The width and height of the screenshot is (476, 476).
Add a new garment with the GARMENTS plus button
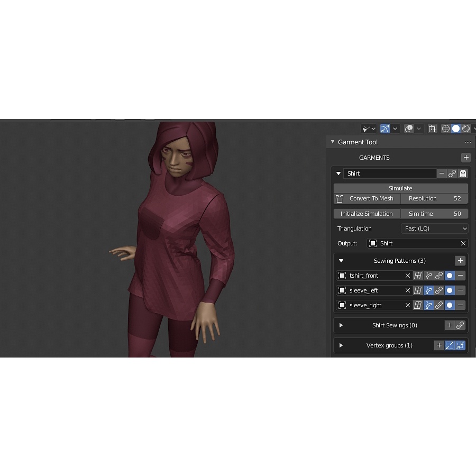pyautogui.click(x=466, y=158)
